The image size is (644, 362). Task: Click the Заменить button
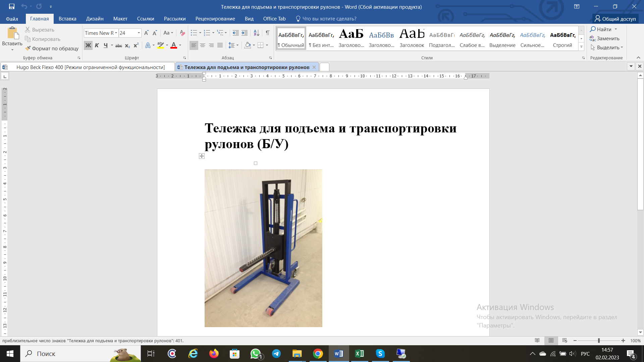(604, 39)
